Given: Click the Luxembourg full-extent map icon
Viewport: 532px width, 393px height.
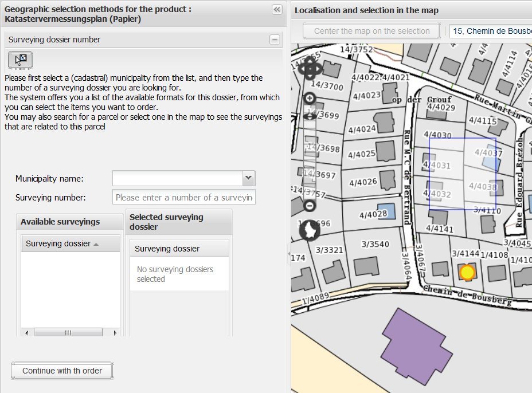Looking at the screenshot, I should [x=310, y=230].
